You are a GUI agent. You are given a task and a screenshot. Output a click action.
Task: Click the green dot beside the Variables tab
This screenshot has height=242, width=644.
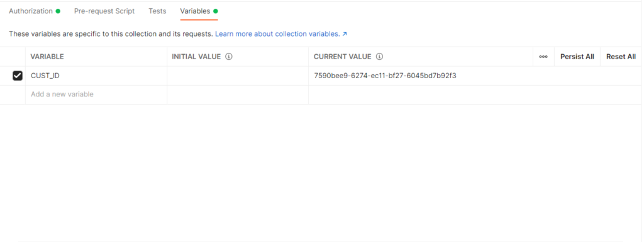tap(216, 11)
